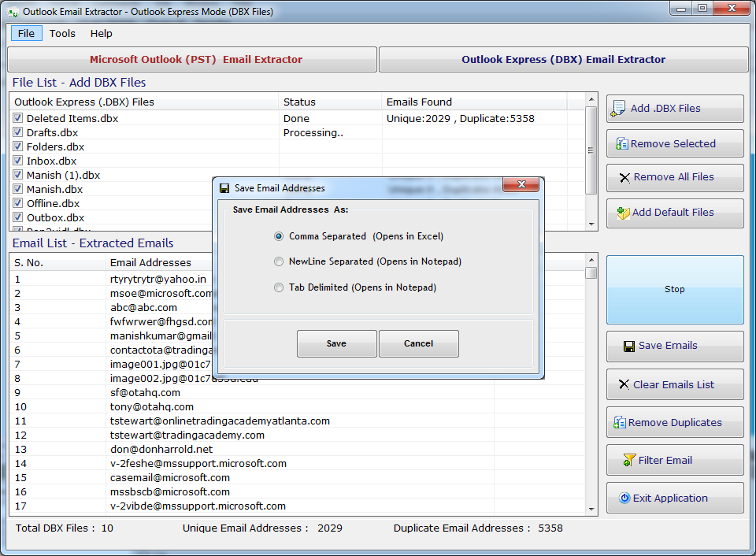Click Save button in dialog
The width and height of the screenshot is (756, 556).
(x=336, y=343)
